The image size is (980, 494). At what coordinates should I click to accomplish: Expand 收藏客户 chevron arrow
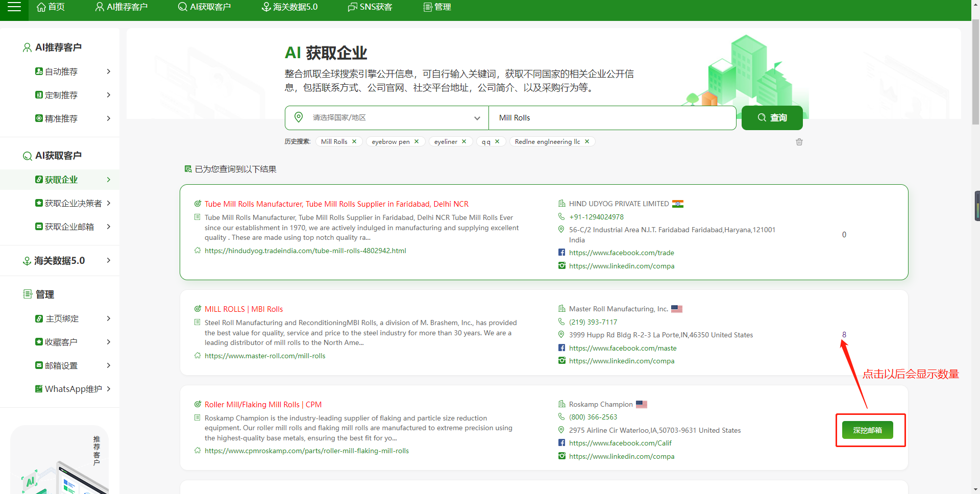click(x=108, y=342)
